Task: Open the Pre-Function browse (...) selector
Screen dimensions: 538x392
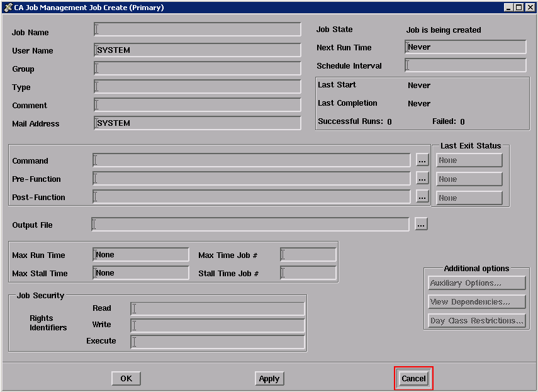Action: [x=422, y=179]
